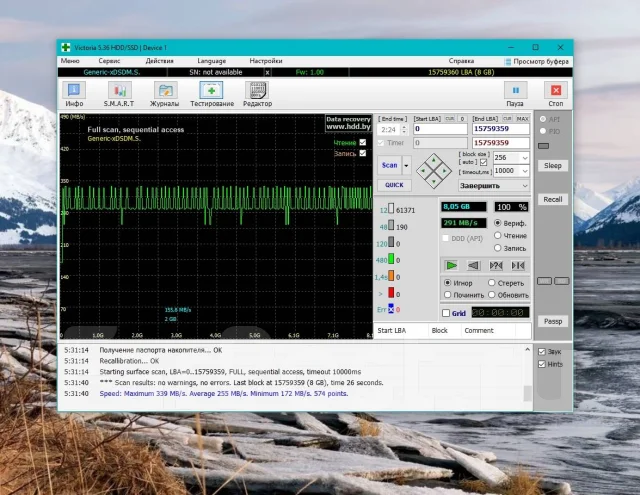640x495 pixels.
Task: Open the Меню menu
Action: point(70,61)
